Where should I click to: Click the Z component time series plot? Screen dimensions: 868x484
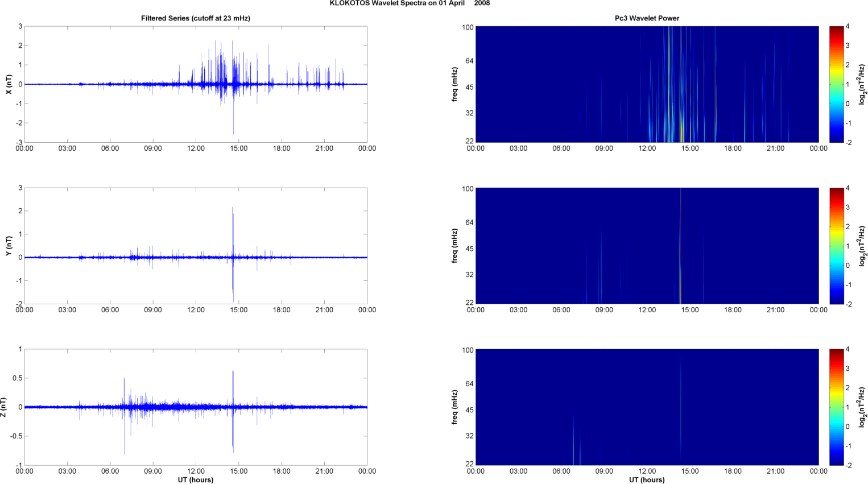click(x=195, y=407)
